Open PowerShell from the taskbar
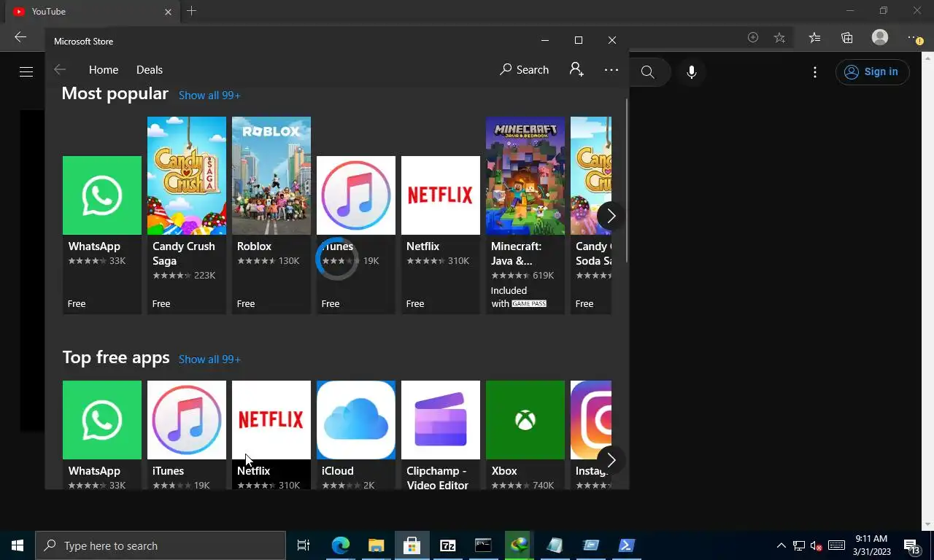934x560 pixels. point(626,545)
